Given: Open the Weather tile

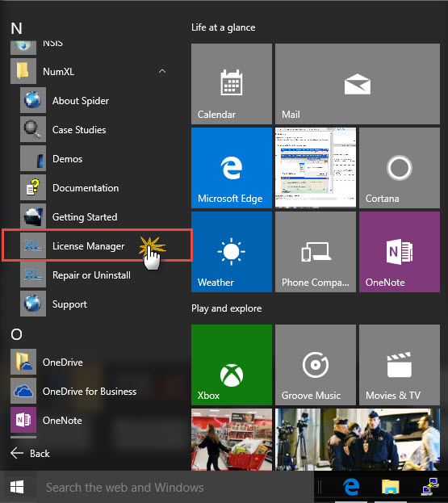Looking at the screenshot, I should [232, 252].
